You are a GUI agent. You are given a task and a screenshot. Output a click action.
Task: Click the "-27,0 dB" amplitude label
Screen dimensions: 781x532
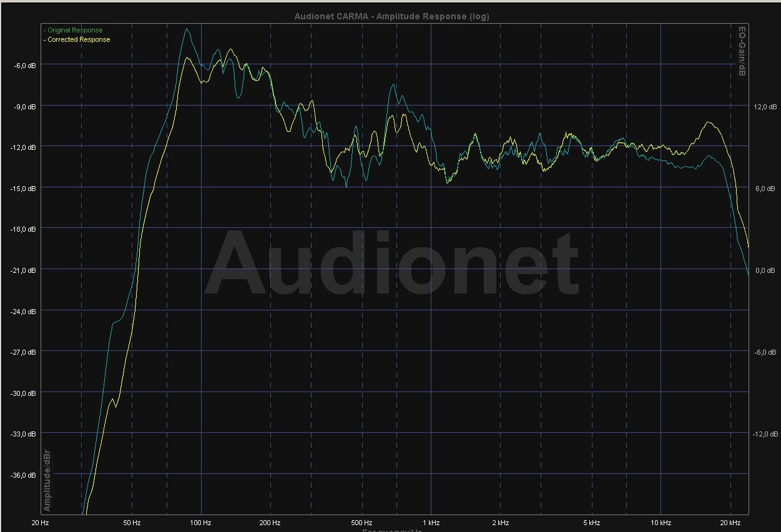pos(24,352)
